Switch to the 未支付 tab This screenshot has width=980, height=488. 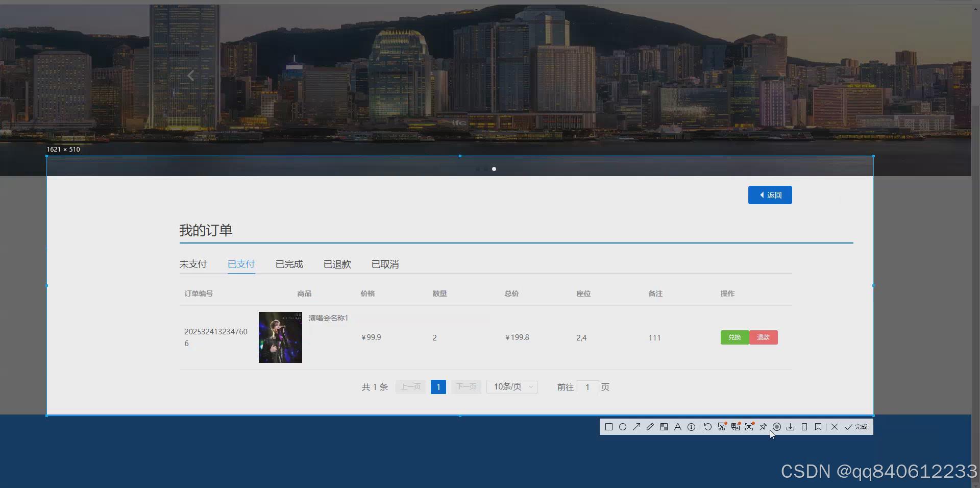click(x=193, y=264)
